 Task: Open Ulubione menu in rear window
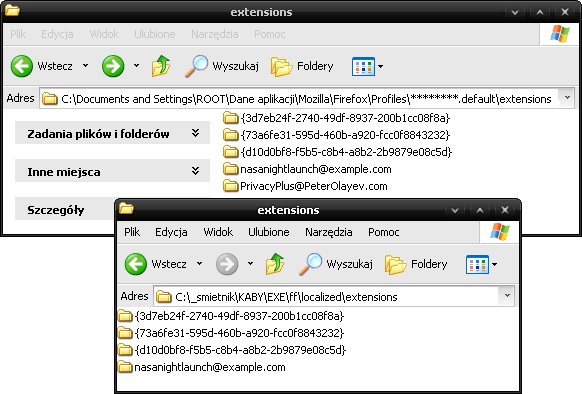point(155,34)
